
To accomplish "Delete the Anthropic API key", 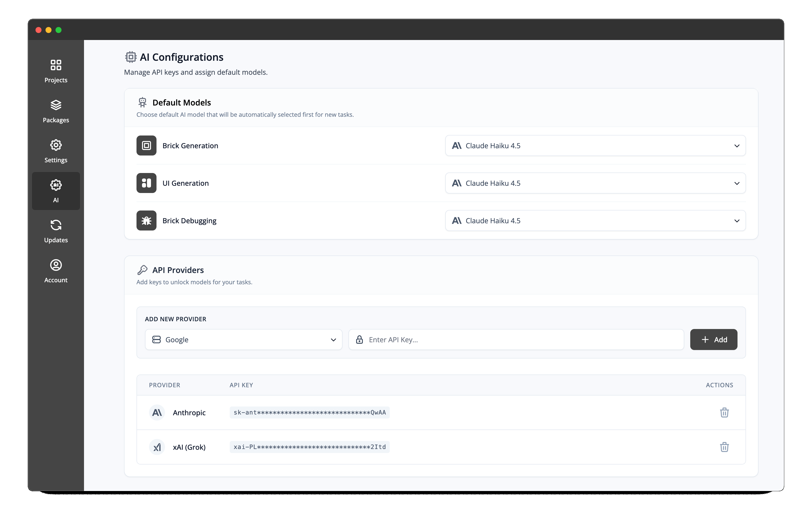I will click(x=724, y=412).
